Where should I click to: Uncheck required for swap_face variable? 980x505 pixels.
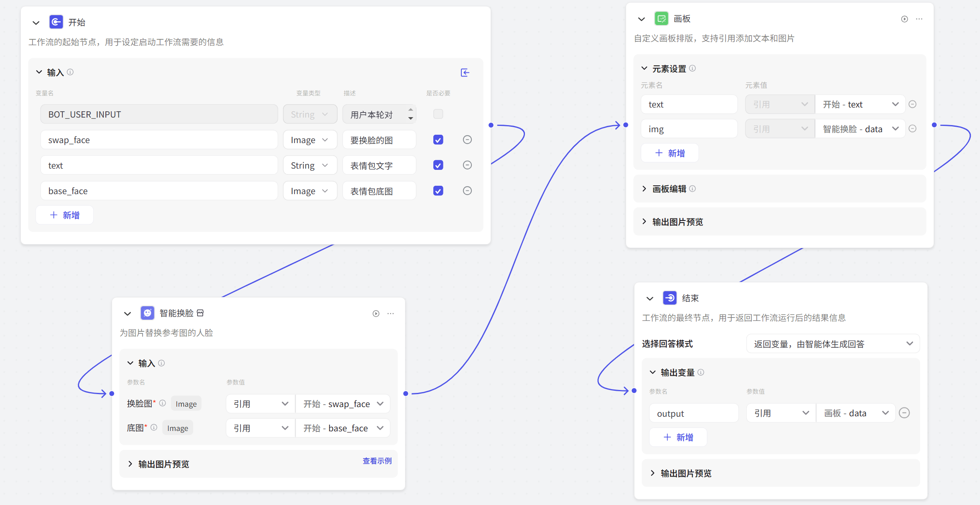point(438,140)
